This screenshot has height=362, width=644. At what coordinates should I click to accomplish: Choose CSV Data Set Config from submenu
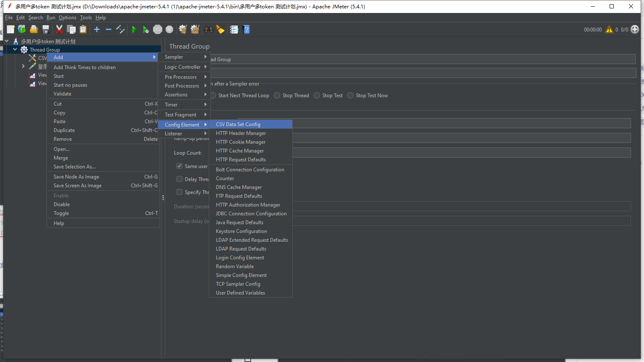pyautogui.click(x=250, y=124)
